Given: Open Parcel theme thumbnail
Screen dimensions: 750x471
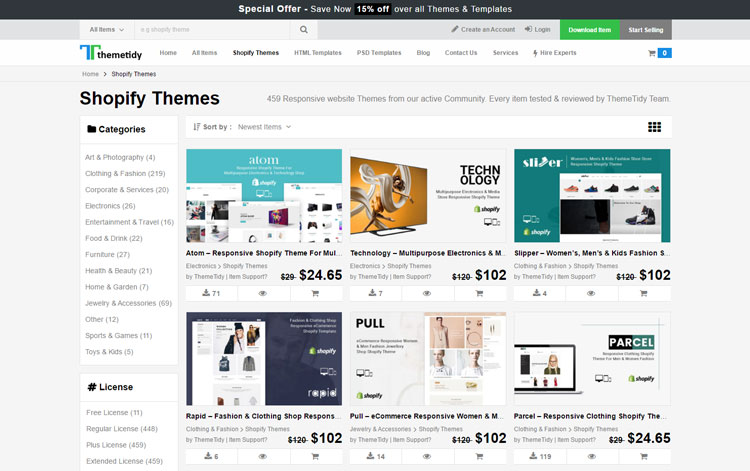Looking at the screenshot, I should [592, 359].
